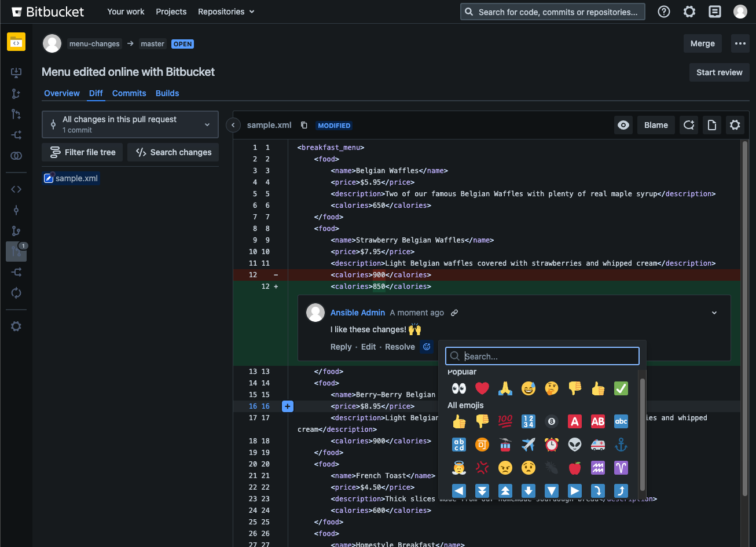Open pull requests icon in left sidebar

pyautogui.click(x=16, y=252)
